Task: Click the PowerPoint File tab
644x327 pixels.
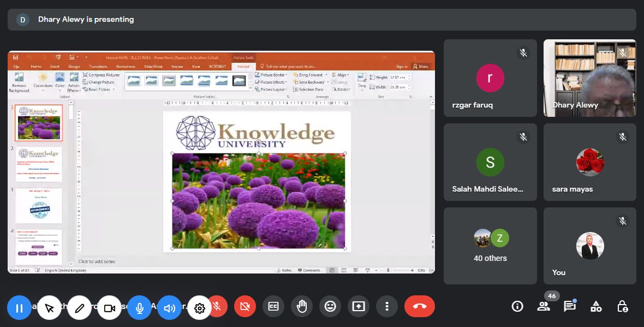Action: coord(16,67)
